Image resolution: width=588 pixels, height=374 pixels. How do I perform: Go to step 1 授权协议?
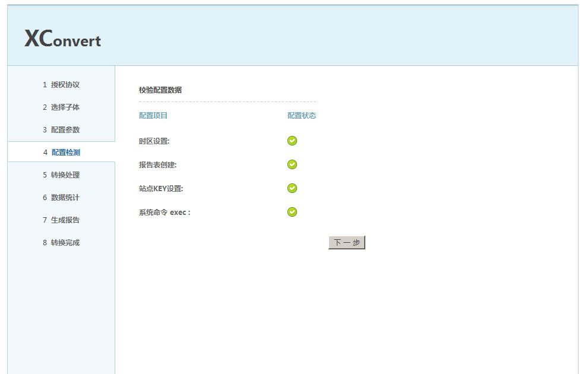click(x=61, y=85)
